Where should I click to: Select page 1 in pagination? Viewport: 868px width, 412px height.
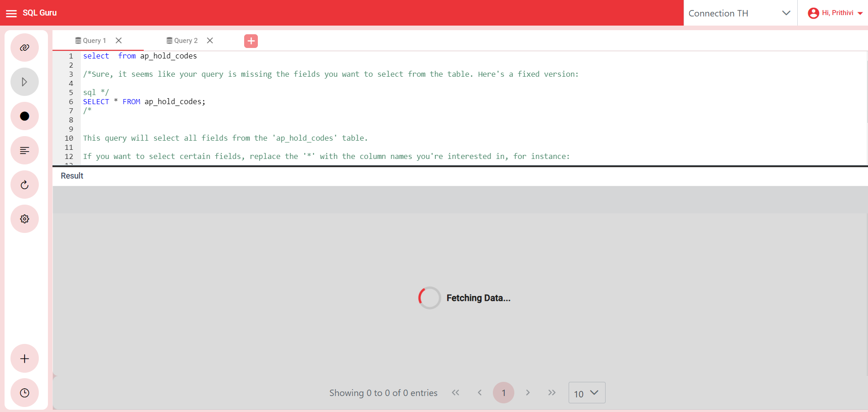(503, 393)
